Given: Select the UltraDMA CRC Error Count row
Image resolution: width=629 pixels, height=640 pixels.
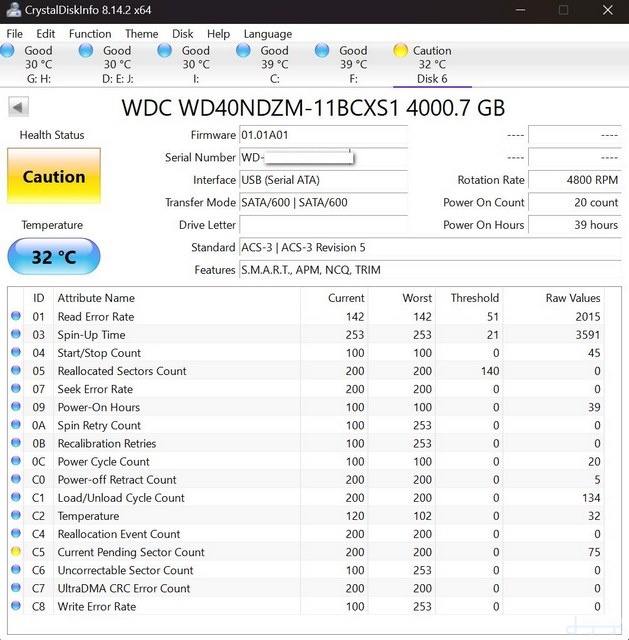Looking at the screenshot, I should pos(306,588).
